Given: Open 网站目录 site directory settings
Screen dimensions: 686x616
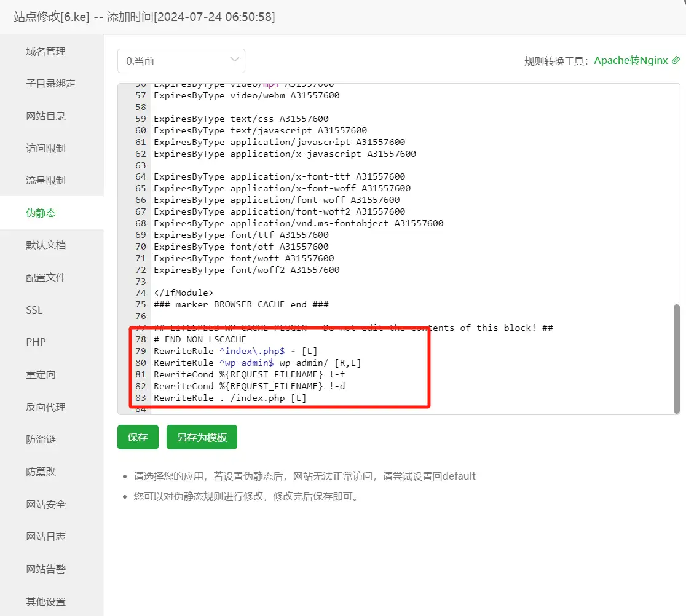Looking at the screenshot, I should [45, 116].
